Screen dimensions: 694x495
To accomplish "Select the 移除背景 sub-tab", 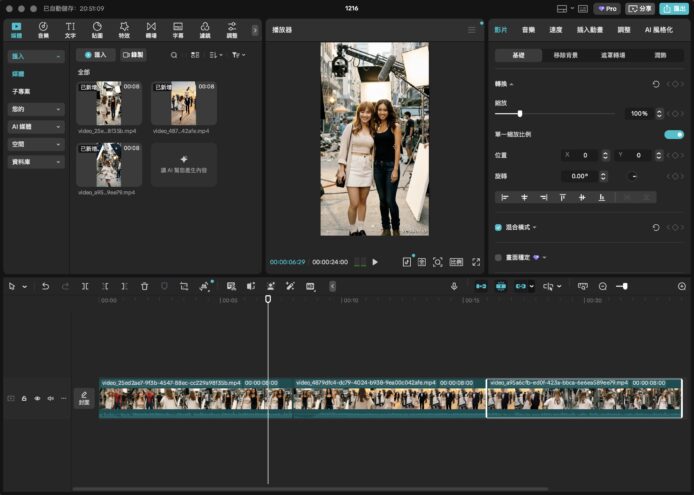I will click(567, 56).
